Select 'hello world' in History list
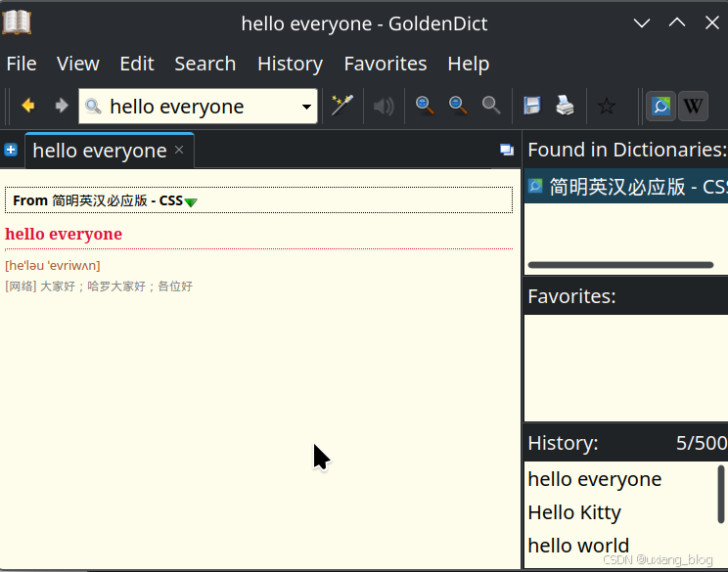 578,546
